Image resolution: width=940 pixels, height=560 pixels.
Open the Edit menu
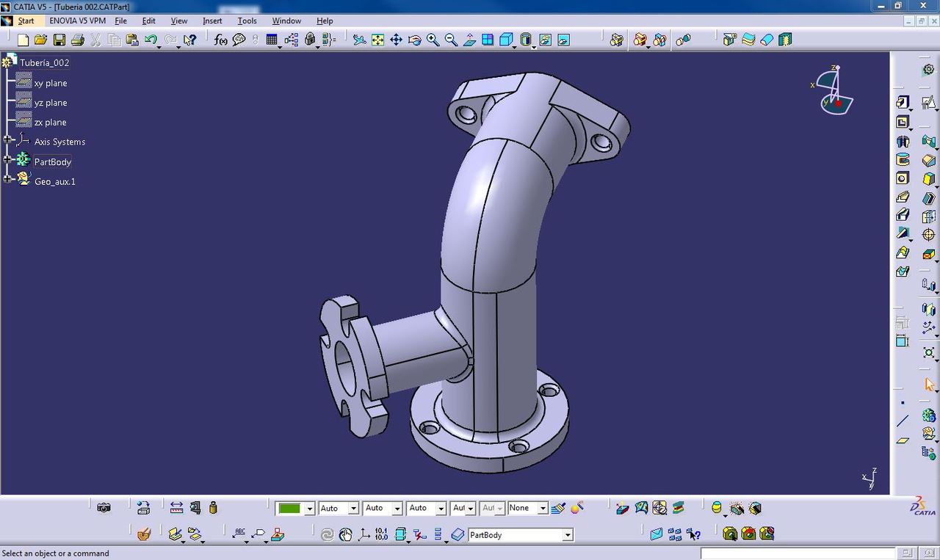click(x=148, y=21)
